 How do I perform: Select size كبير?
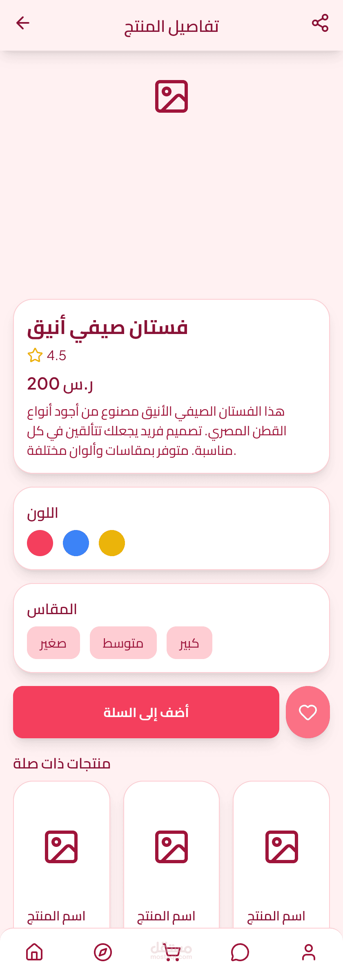click(189, 643)
